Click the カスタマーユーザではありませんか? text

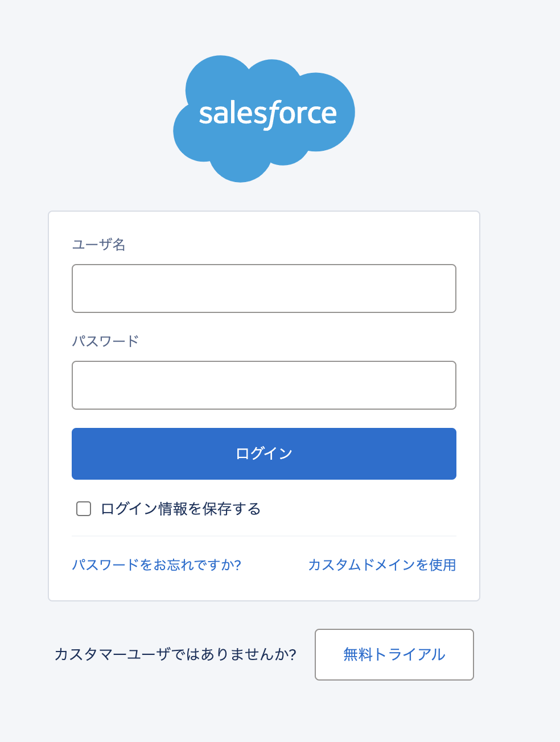coord(175,654)
